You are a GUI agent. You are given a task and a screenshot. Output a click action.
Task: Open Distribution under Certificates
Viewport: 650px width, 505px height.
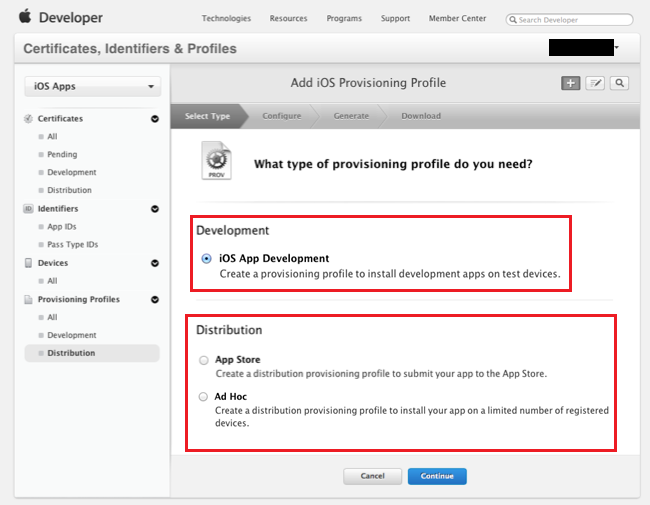pyautogui.click(x=69, y=190)
